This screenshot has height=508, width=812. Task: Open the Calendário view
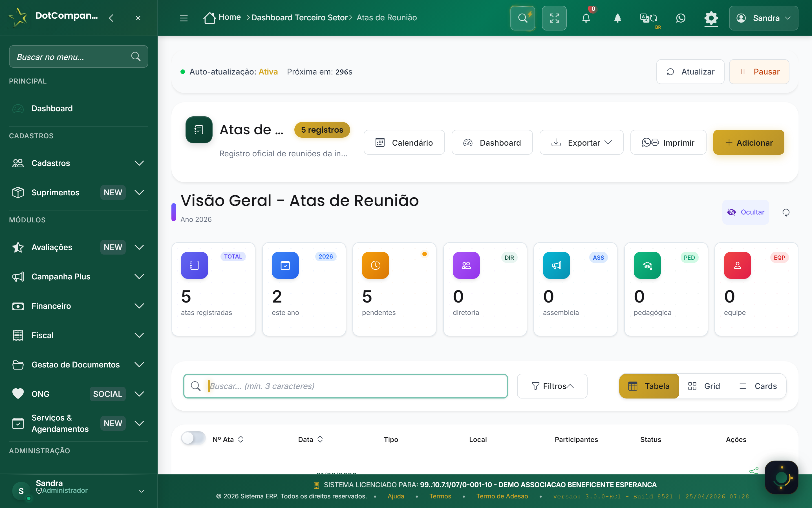coord(404,143)
